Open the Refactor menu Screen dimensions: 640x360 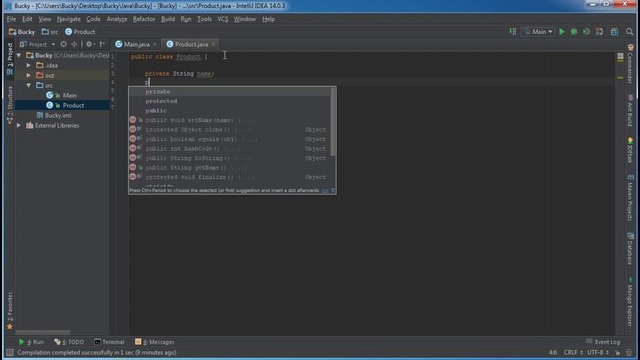144,19
